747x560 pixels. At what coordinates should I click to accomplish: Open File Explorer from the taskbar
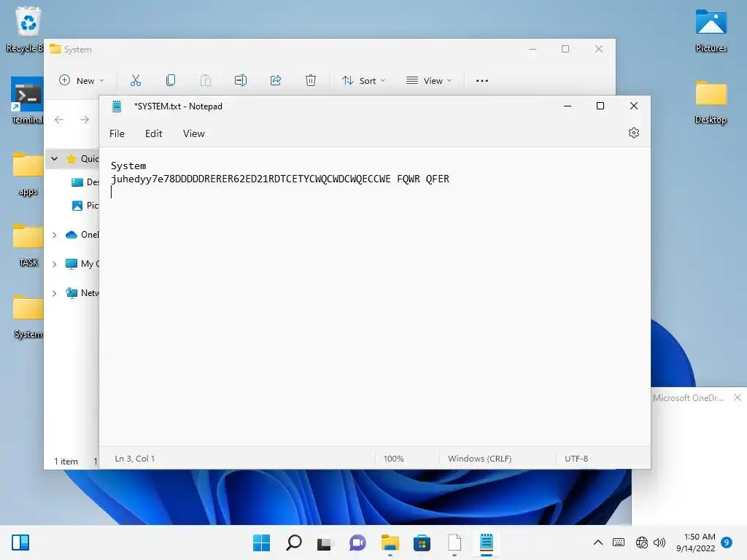390,542
